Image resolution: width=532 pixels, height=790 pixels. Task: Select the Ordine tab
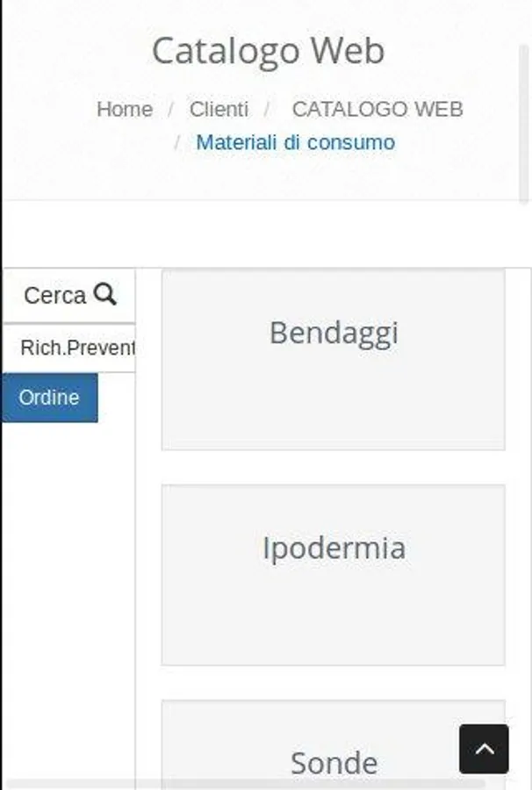click(50, 398)
